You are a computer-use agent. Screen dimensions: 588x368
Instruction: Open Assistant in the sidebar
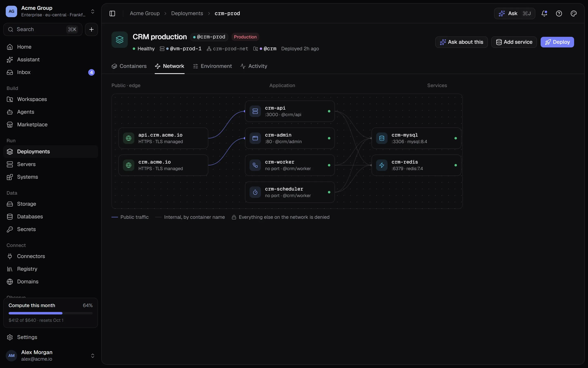click(51, 59)
